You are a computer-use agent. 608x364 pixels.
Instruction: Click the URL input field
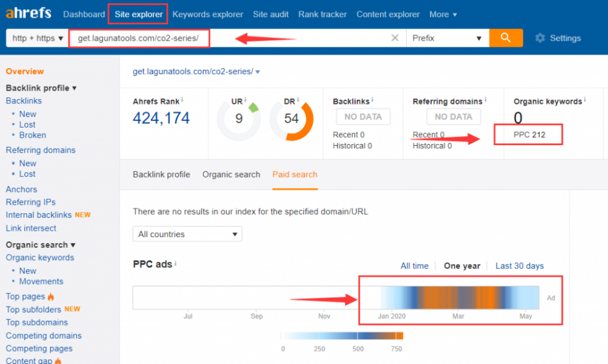pyautogui.click(x=231, y=38)
